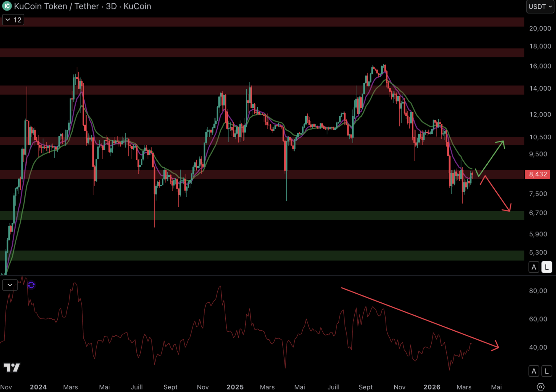Toggle log scale L on RSI pane
The width and height of the screenshot is (556, 392).
point(547,371)
